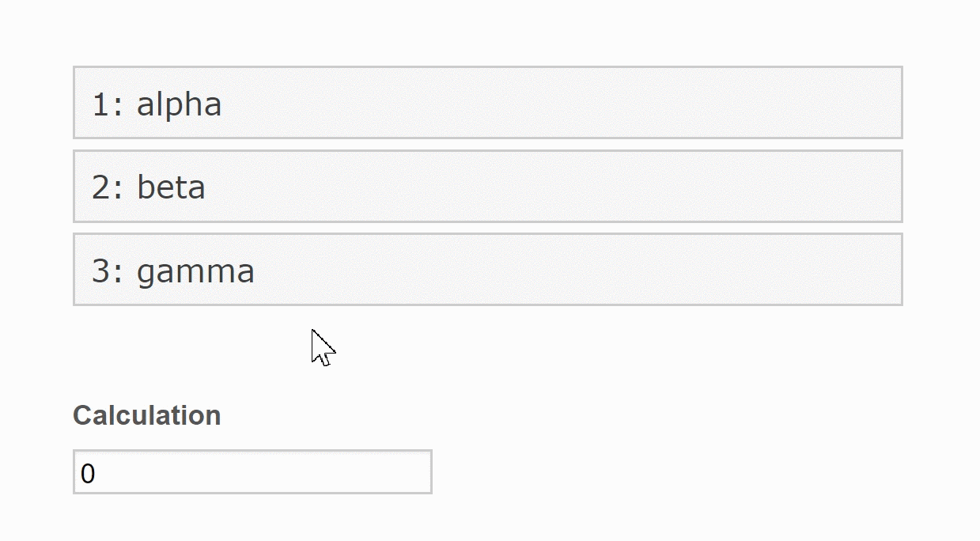Pick the alpha row in the sortable list

click(x=487, y=103)
